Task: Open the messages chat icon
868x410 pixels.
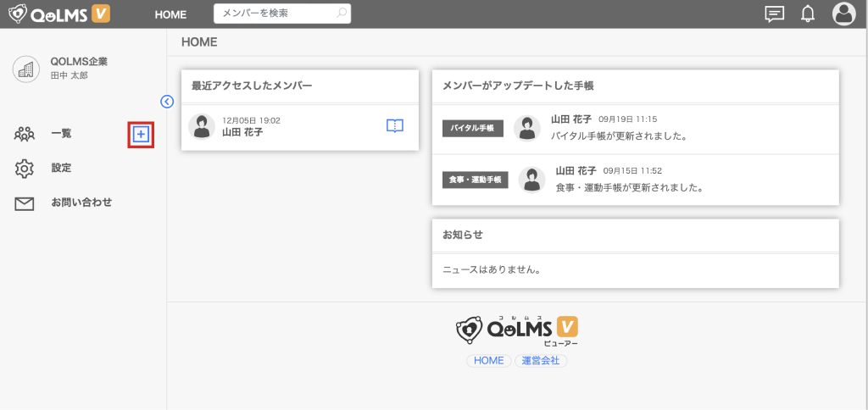Action: [x=774, y=14]
